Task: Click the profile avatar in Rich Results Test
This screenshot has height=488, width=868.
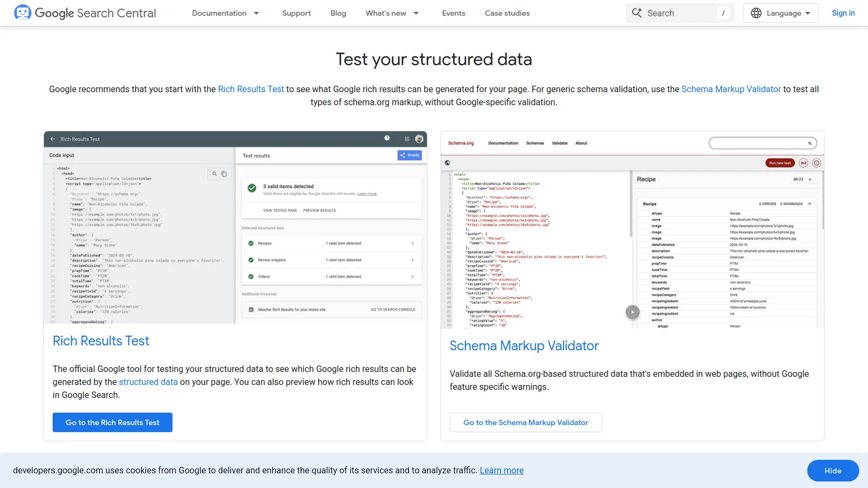Action: click(x=418, y=139)
